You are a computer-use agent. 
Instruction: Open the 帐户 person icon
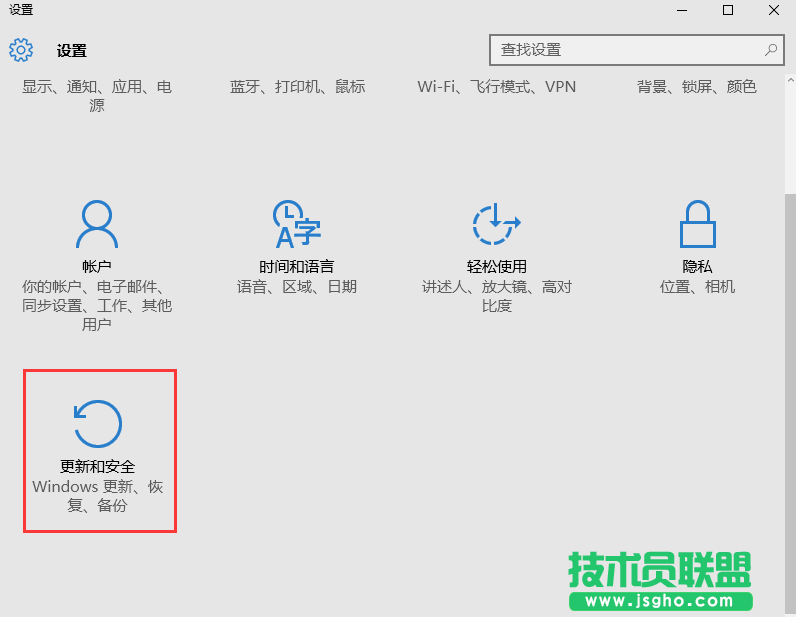coord(97,224)
